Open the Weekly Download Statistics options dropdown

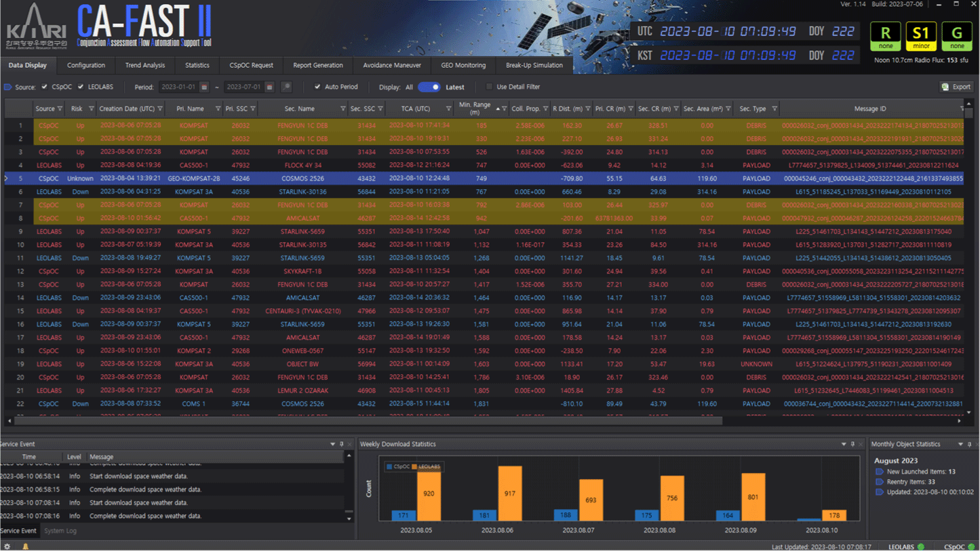coord(844,444)
